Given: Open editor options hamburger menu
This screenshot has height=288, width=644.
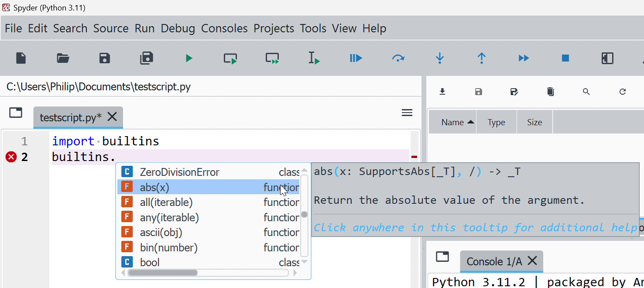Looking at the screenshot, I should point(407,113).
